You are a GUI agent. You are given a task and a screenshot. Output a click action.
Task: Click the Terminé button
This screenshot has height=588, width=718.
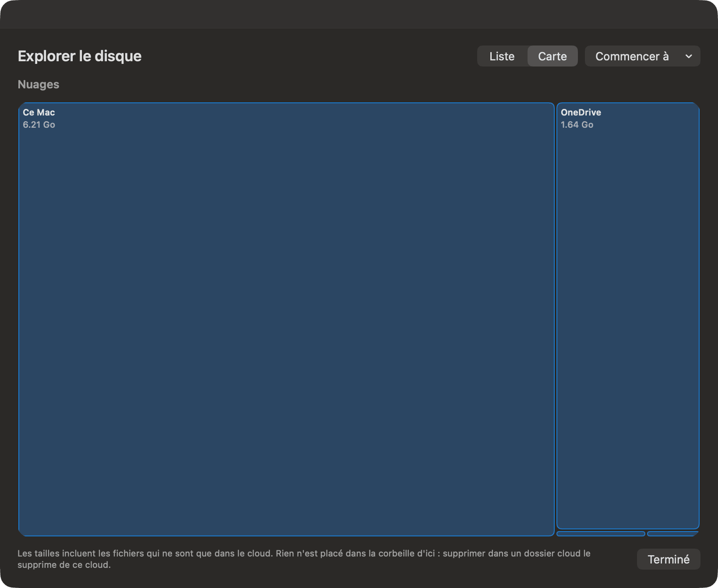669,559
